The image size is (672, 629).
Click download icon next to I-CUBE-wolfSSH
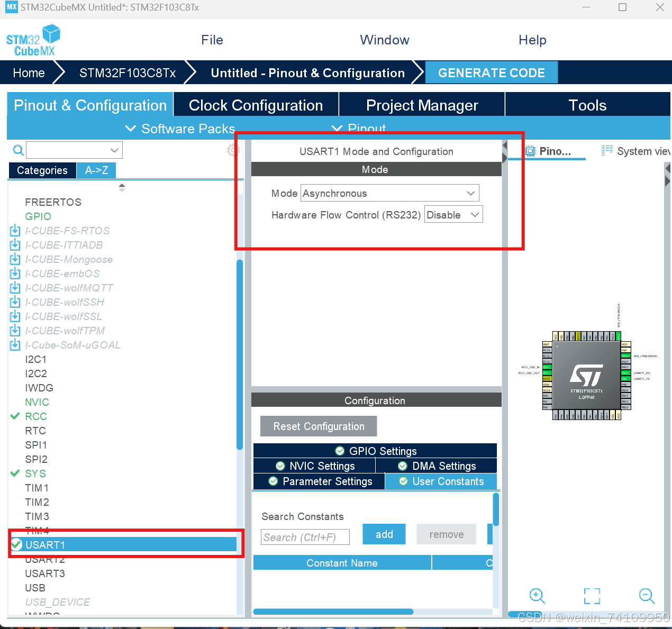tap(15, 302)
